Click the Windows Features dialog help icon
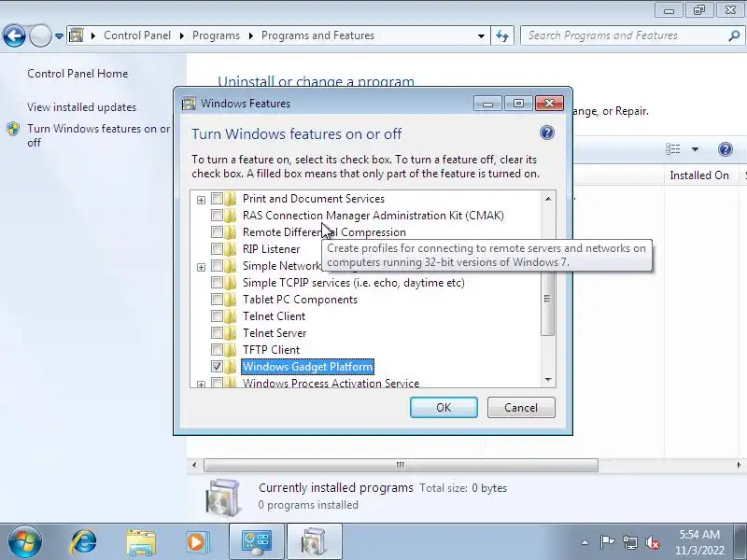The width and height of the screenshot is (747, 560). pyautogui.click(x=547, y=133)
